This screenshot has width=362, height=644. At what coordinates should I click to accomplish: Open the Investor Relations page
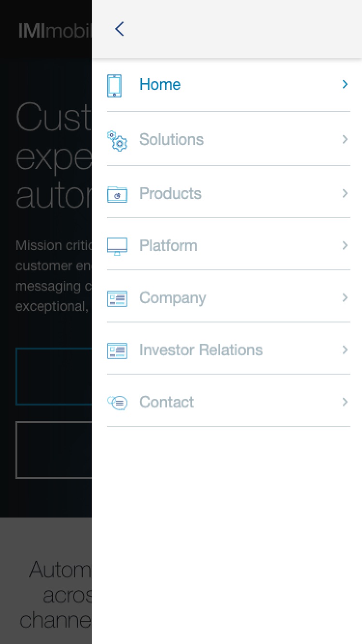tap(201, 350)
